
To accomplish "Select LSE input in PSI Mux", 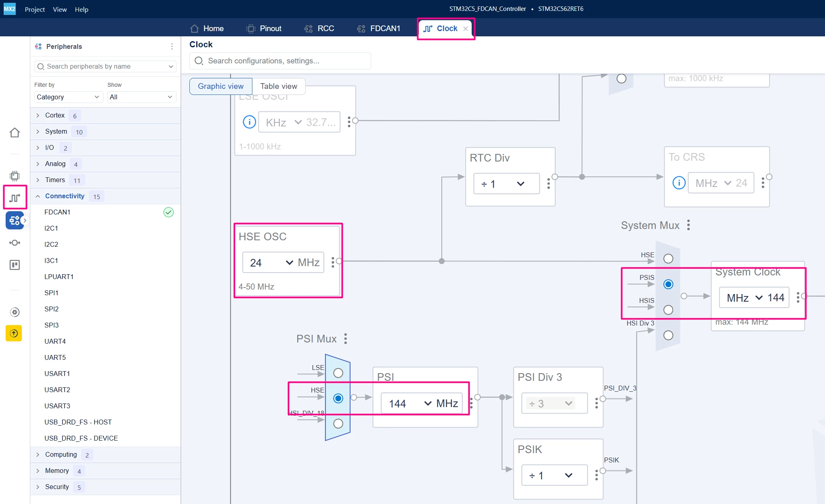I will 338,373.
